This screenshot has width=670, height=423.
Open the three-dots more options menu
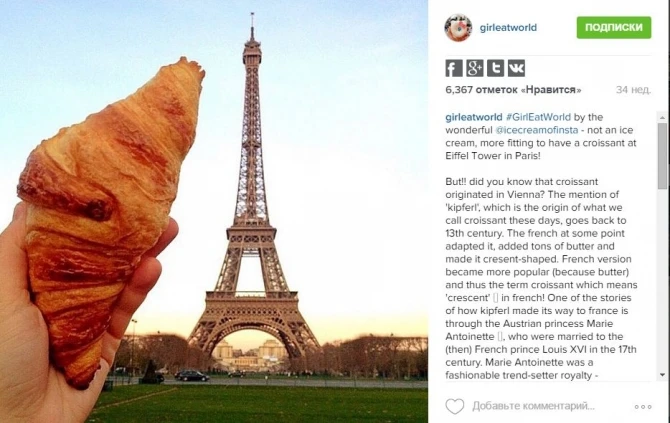(x=643, y=407)
